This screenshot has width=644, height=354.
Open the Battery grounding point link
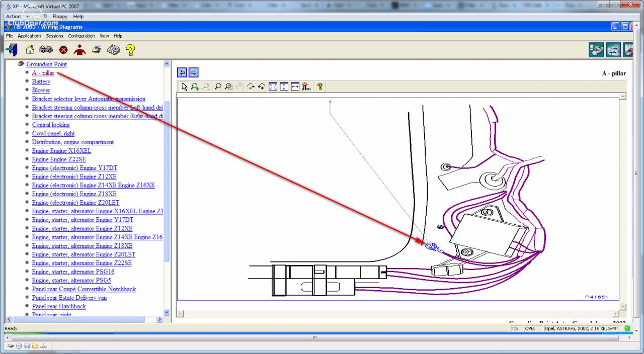point(41,81)
